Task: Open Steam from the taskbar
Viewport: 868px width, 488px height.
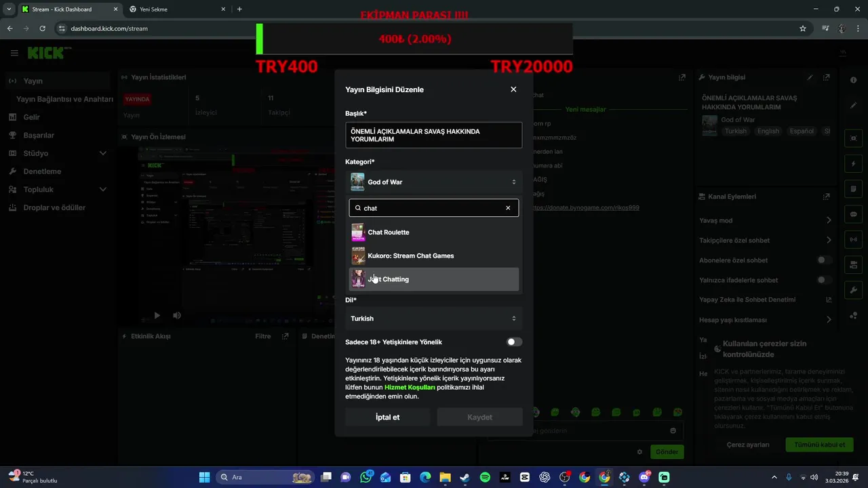Action: pos(465,477)
